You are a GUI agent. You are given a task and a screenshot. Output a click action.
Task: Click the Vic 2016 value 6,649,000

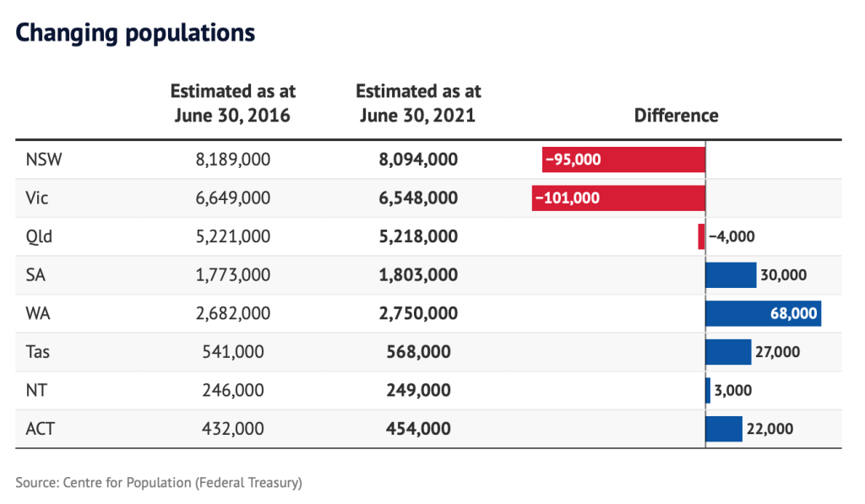click(x=232, y=198)
